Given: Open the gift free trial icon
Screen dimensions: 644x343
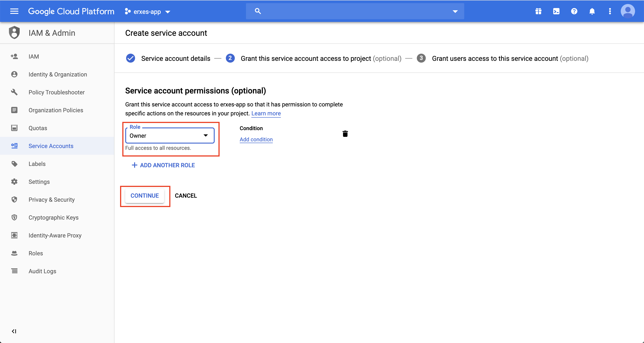Looking at the screenshot, I should coord(538,11).
